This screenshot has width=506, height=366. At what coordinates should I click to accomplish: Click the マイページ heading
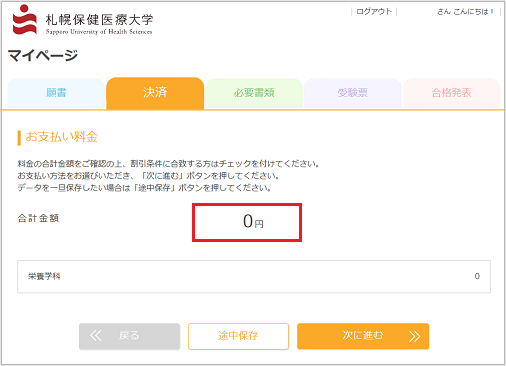(x=43, y=55)
